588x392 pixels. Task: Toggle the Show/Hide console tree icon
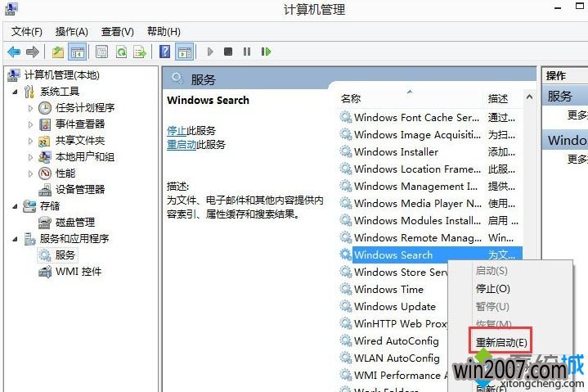click(78, 52)
